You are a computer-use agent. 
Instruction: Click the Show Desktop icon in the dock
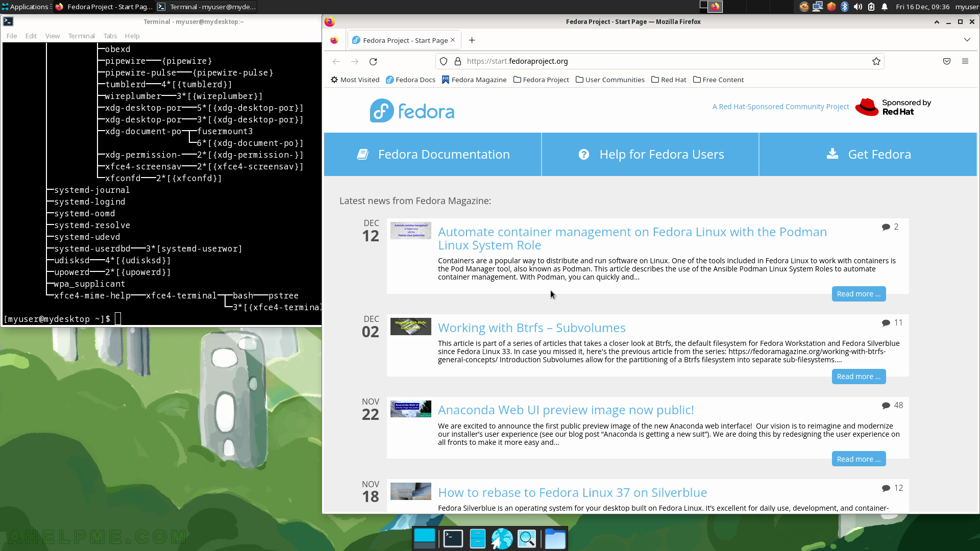(x=425, y=538)
